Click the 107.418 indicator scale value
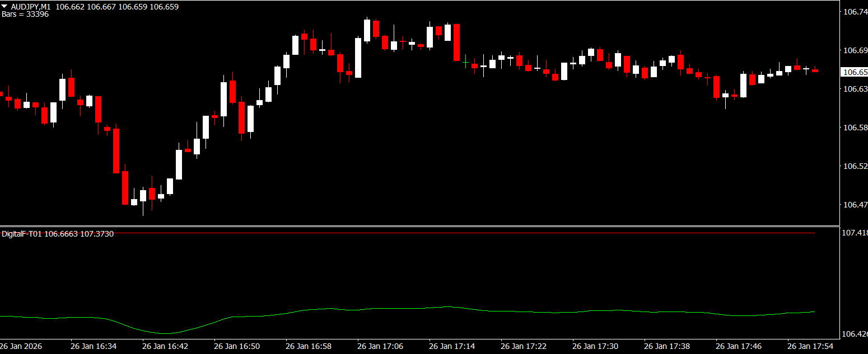 [855, 232]
